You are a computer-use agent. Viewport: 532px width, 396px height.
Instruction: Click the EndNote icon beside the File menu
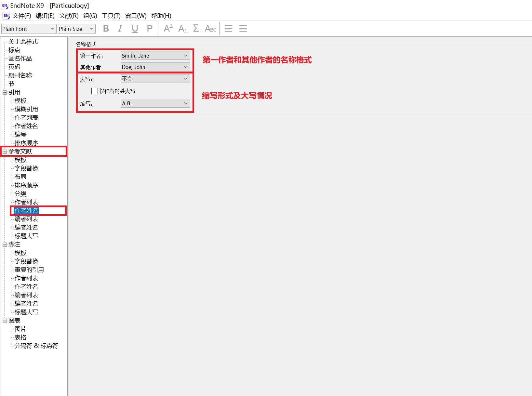click(6, 16)
